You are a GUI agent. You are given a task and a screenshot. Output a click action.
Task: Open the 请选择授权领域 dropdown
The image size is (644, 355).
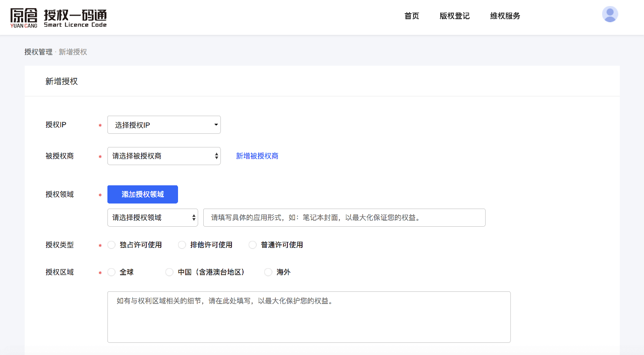coord(153,218)
